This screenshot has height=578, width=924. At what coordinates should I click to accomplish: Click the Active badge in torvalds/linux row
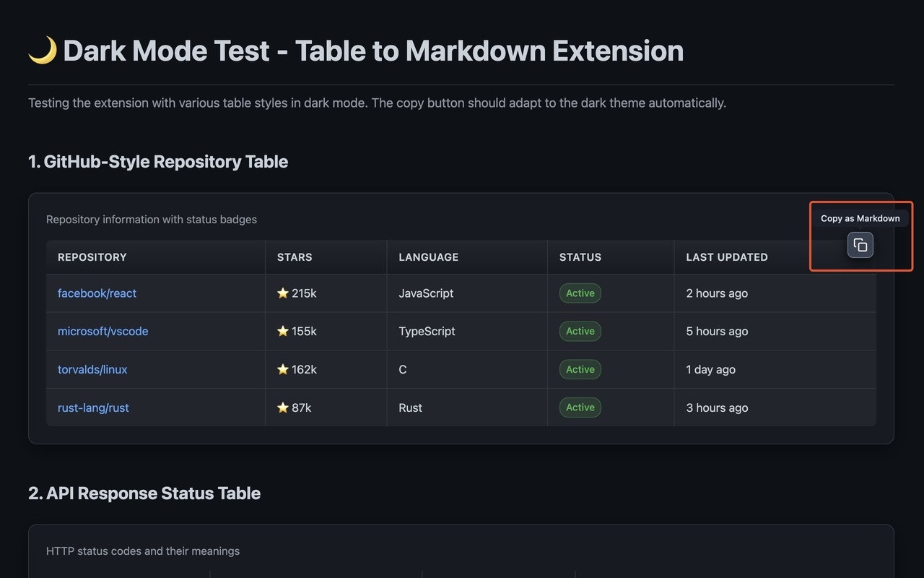[580, 369]
